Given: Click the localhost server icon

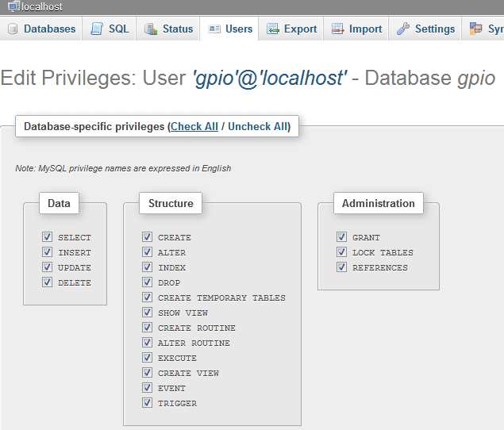Looking at the screenshot, I should pyautogui.click(x=13, y=6).
